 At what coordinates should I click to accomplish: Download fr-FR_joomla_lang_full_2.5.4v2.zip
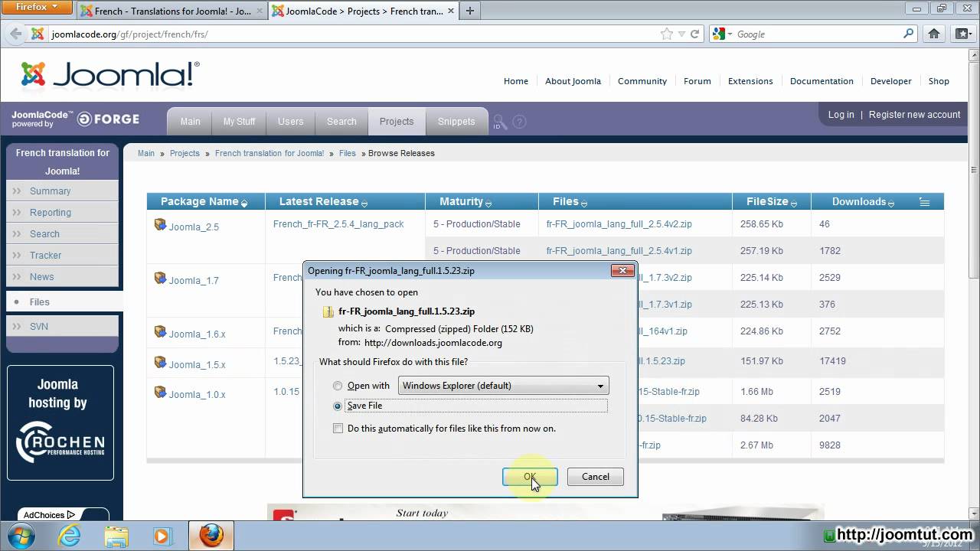click(619, 224)
